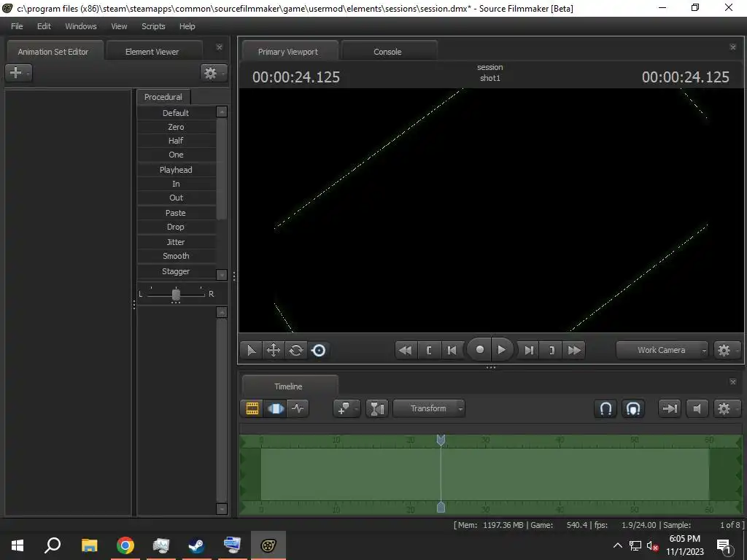Open the File menu
The width and height of the screenshot is (747, 560).
coord(17,26)
